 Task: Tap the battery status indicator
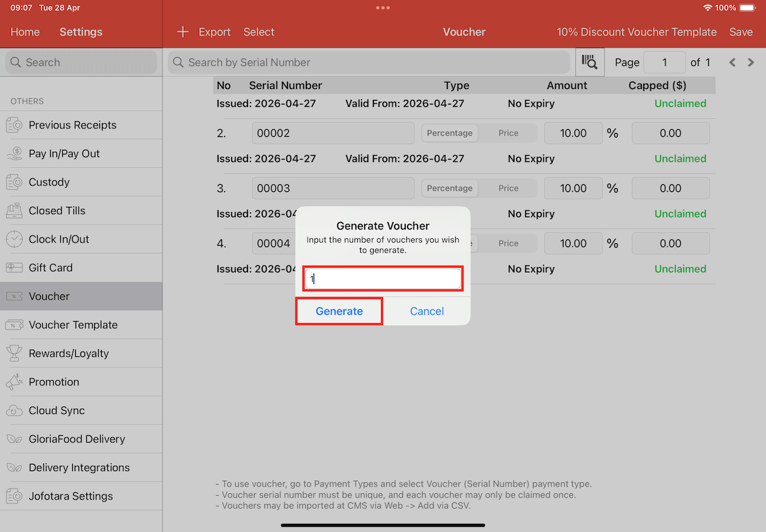[747, 8]
